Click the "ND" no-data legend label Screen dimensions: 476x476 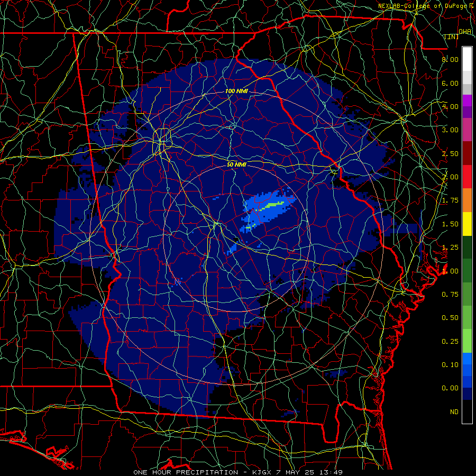coord(454,412)
